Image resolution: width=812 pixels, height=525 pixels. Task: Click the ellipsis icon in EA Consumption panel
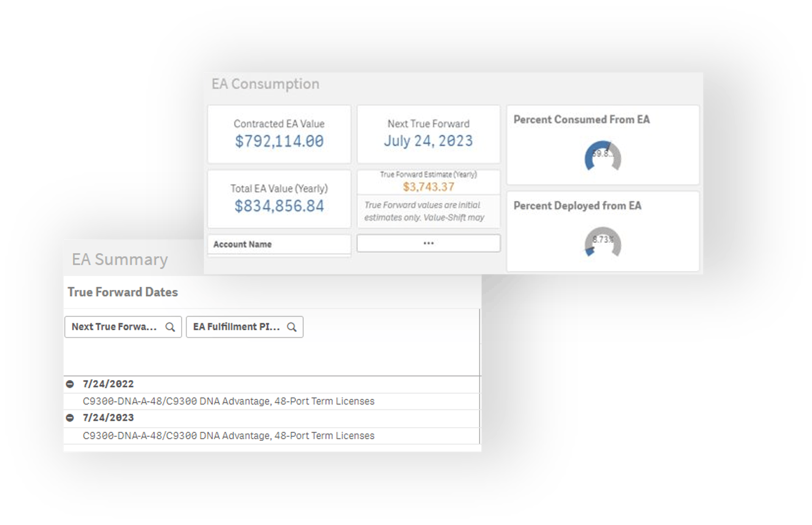pos(430,243)
